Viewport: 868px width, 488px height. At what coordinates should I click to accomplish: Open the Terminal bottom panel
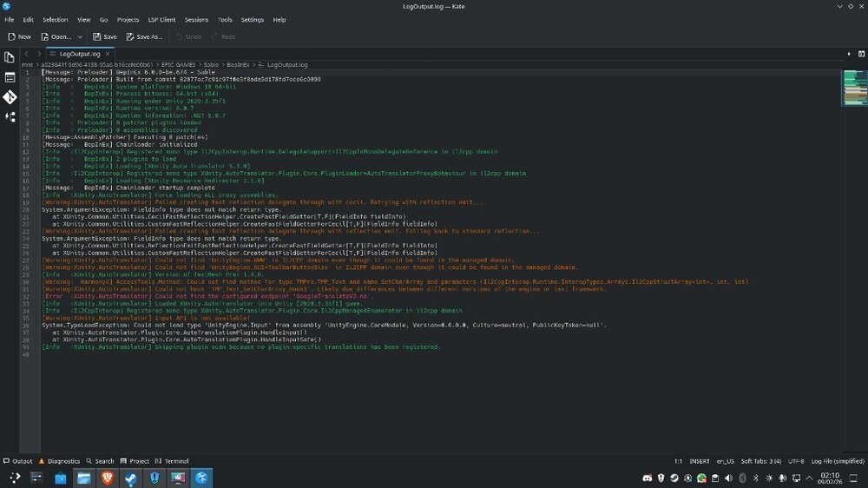[x=172, y=461]
